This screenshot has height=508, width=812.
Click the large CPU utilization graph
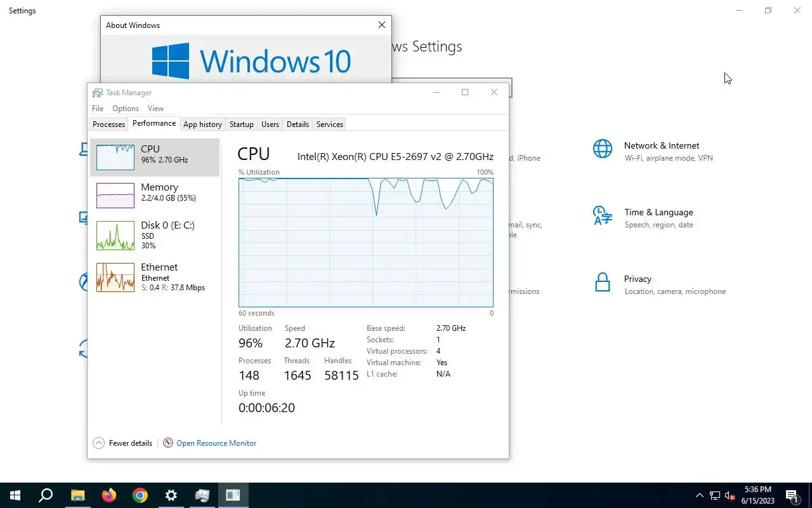(x=366, y=243)
